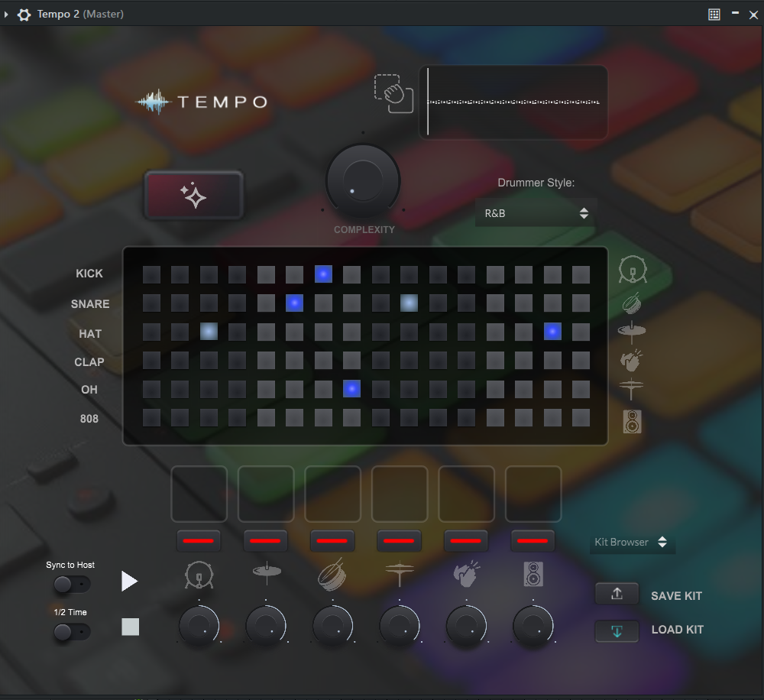764x700 pixels.
Task: Disable the blue fifteenth step in the HAT row
Action: [552, 332]
